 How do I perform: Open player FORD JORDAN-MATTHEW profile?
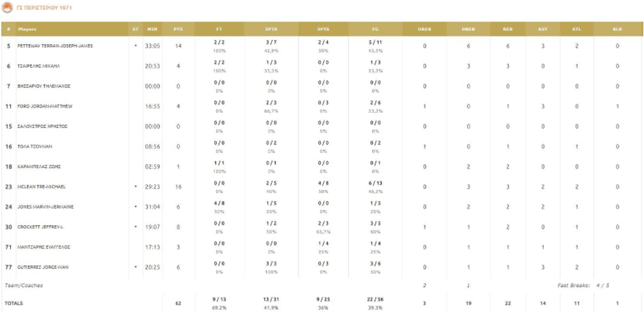click(x=45, y=106)
